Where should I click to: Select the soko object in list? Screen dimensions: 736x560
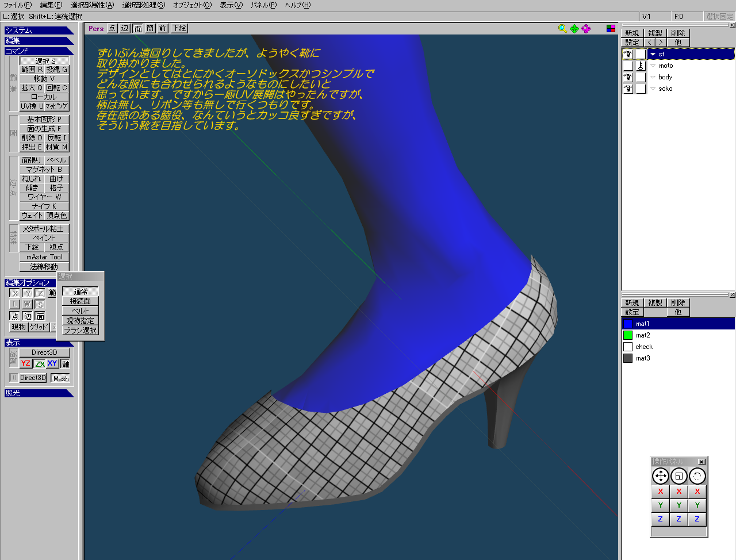coord(665,89)
